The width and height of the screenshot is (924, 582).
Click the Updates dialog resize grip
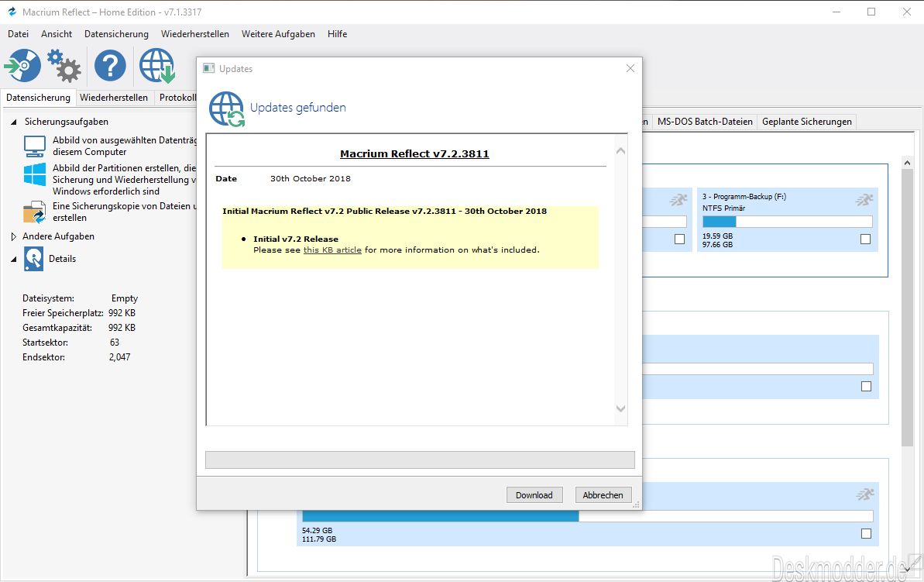coord(637,505)
